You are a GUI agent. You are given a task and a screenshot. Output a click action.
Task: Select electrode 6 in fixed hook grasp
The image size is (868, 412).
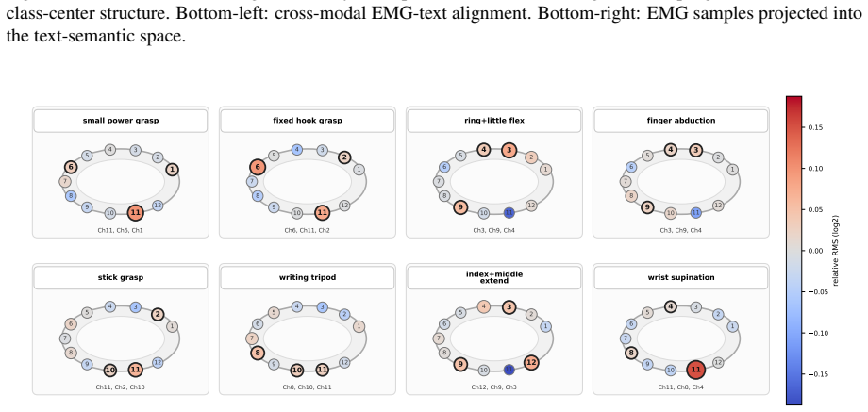tap(258, 167)
